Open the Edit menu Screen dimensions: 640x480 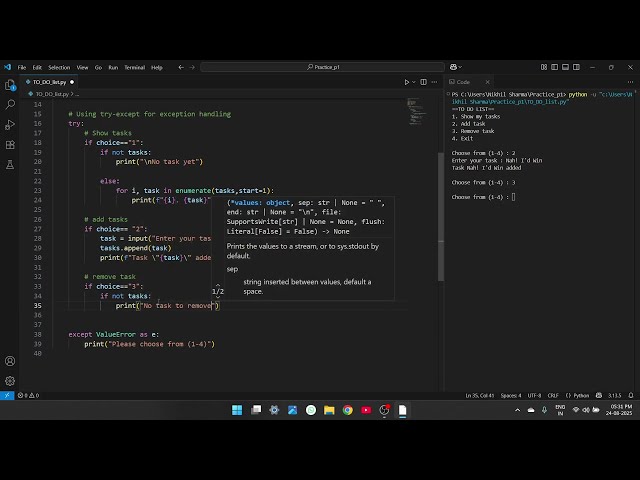[x=37, y=67]
